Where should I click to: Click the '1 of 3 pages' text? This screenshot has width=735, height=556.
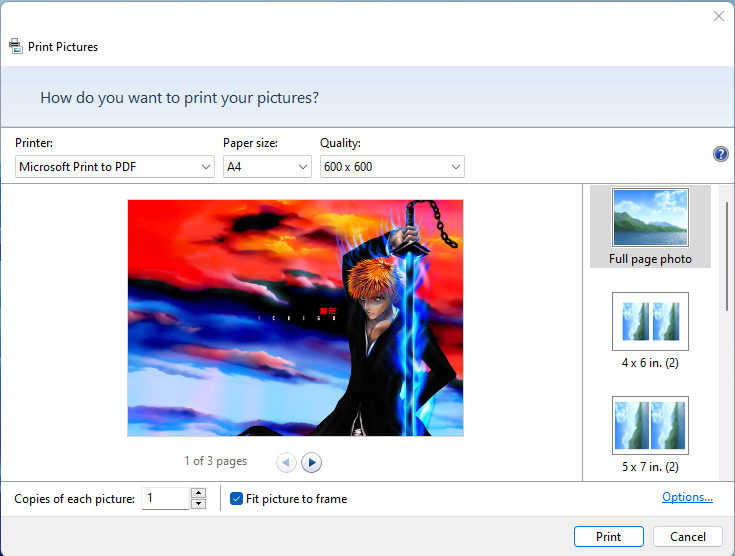coord(216,461)
